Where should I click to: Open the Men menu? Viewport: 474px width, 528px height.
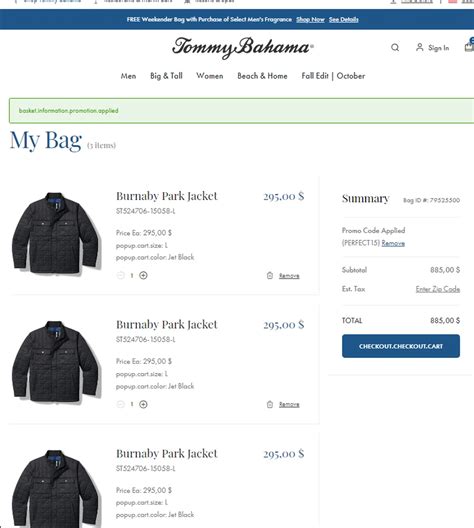pos(128,76)
